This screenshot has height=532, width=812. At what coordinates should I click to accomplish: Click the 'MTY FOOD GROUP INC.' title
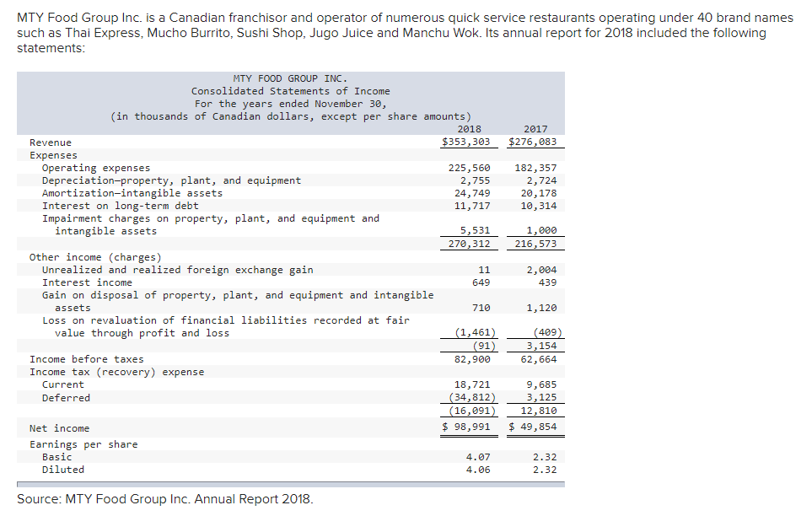click(x=291, y=78)
